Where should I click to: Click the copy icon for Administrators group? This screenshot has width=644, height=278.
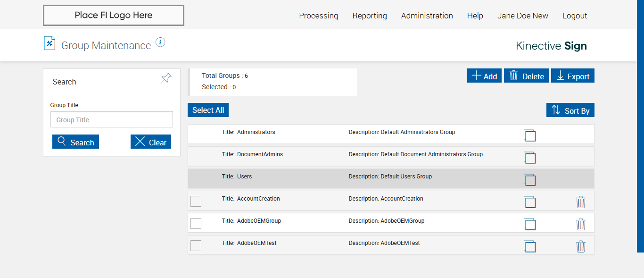pos(529,135)
